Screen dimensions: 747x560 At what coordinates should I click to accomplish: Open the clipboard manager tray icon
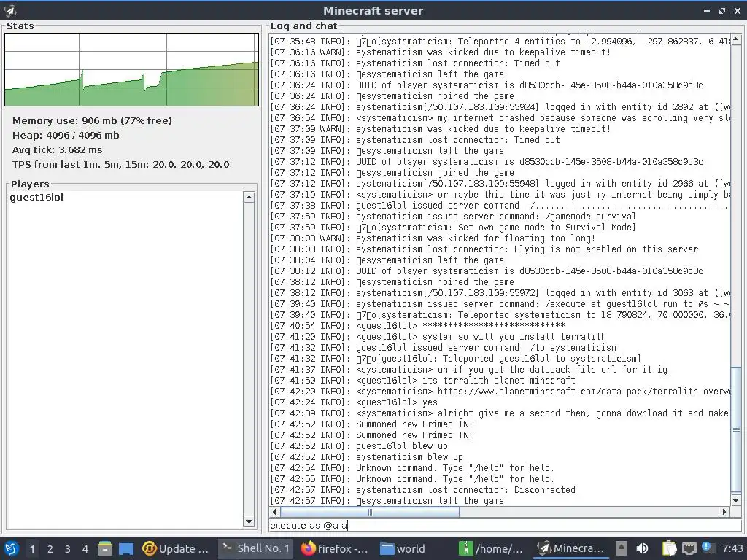click(x=670, y=549)
